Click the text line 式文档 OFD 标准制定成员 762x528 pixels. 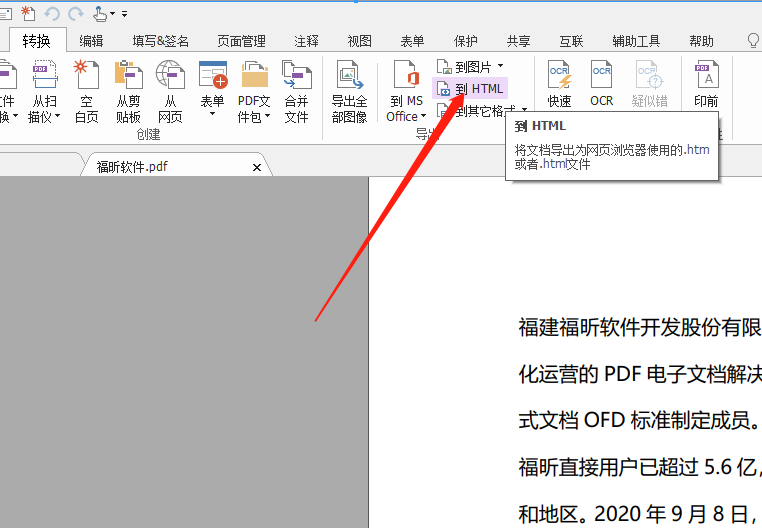pos(639,420)
